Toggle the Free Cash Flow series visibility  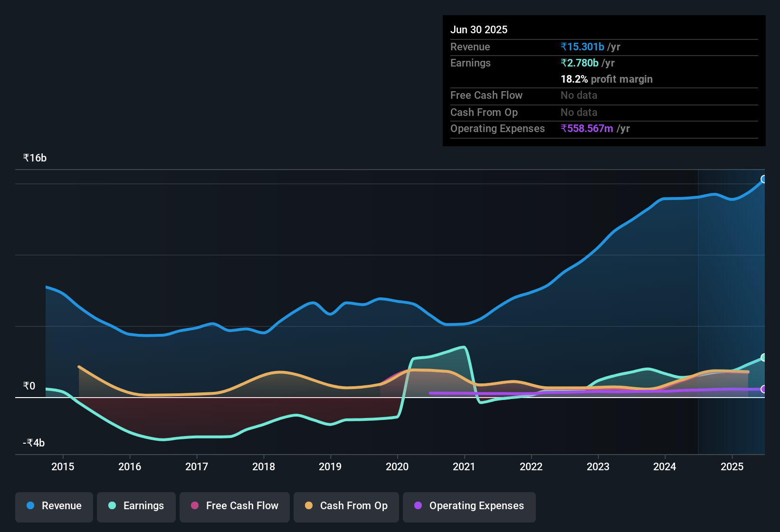point(234,506)
